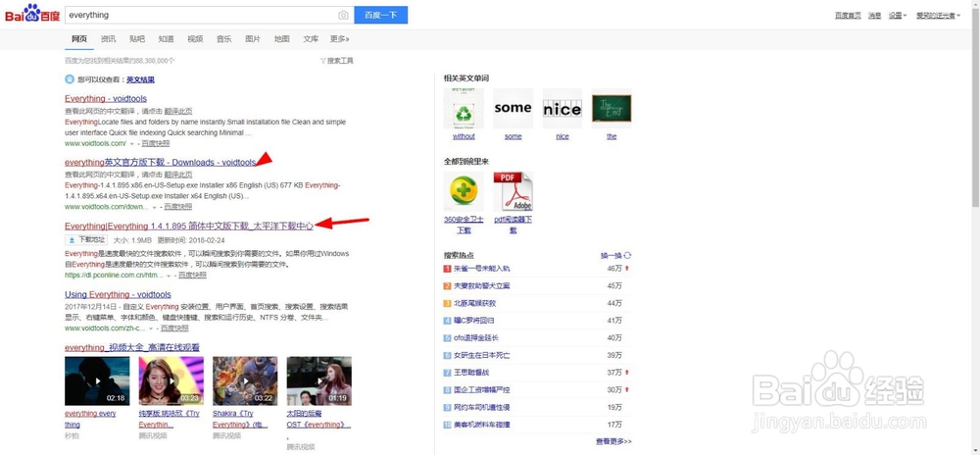Switch to the 贴吧 tab
The width and height of the screenshot is (980, 455).
(137, 39)
